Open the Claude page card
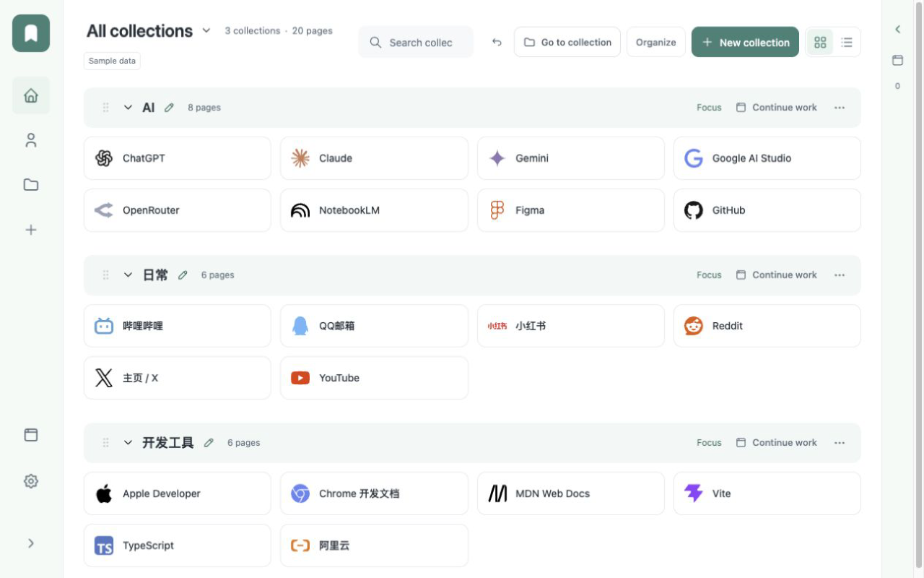The image size is (924, 578). pos(374,158)
